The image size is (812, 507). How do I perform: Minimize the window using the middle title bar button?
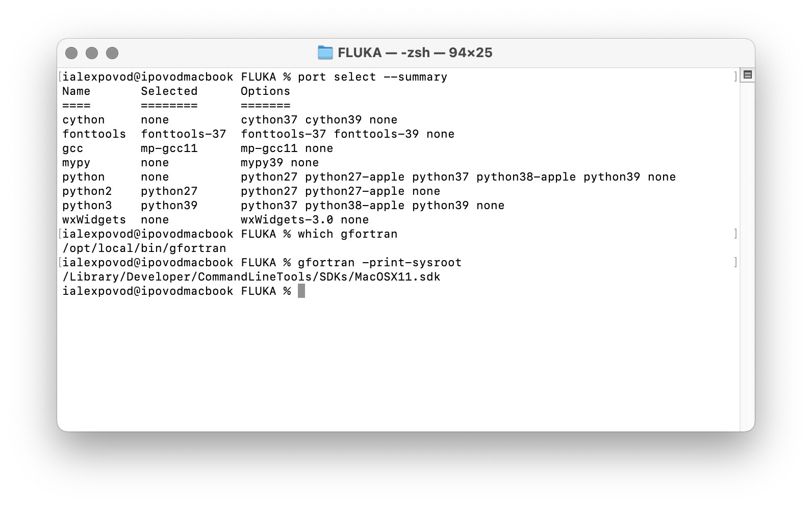click(x=92, y=53)
